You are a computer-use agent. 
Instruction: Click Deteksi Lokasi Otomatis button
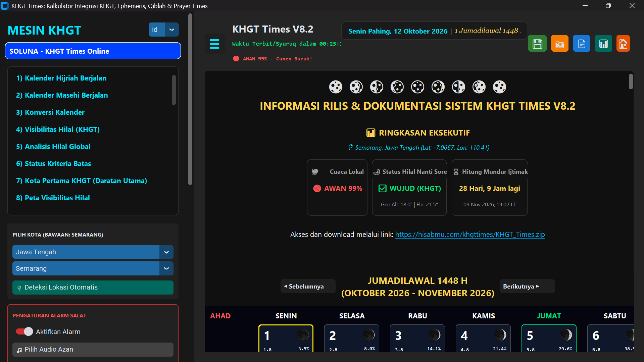93,288
